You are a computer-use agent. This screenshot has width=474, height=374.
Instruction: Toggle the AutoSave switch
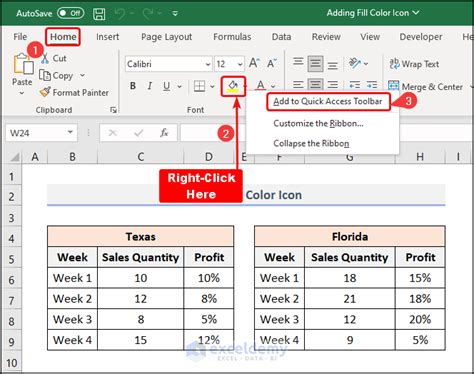70,13
